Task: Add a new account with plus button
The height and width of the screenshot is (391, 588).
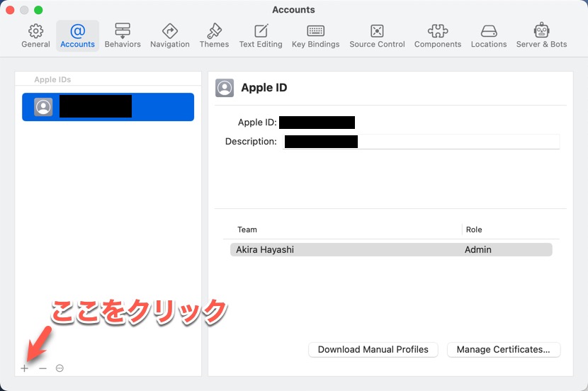Action: tap(24, 368)
